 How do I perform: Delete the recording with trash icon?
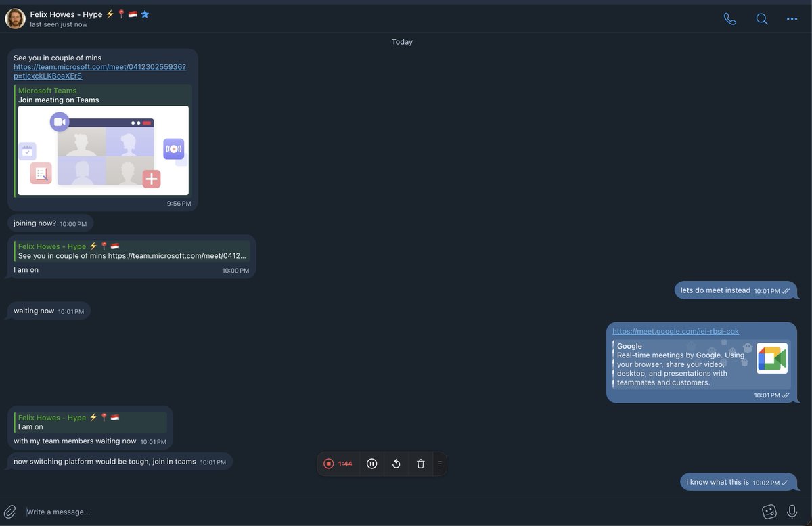pos(421,464)
